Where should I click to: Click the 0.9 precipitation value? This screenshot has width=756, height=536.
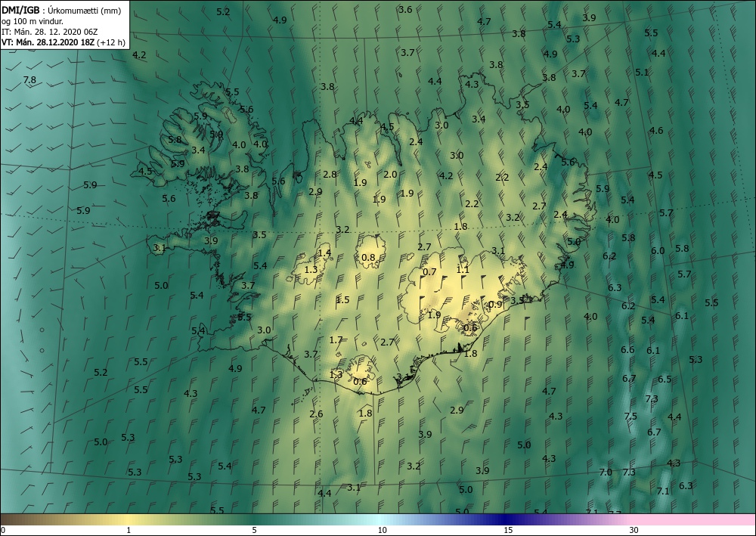pyautogui.click(x=495, y=305)
